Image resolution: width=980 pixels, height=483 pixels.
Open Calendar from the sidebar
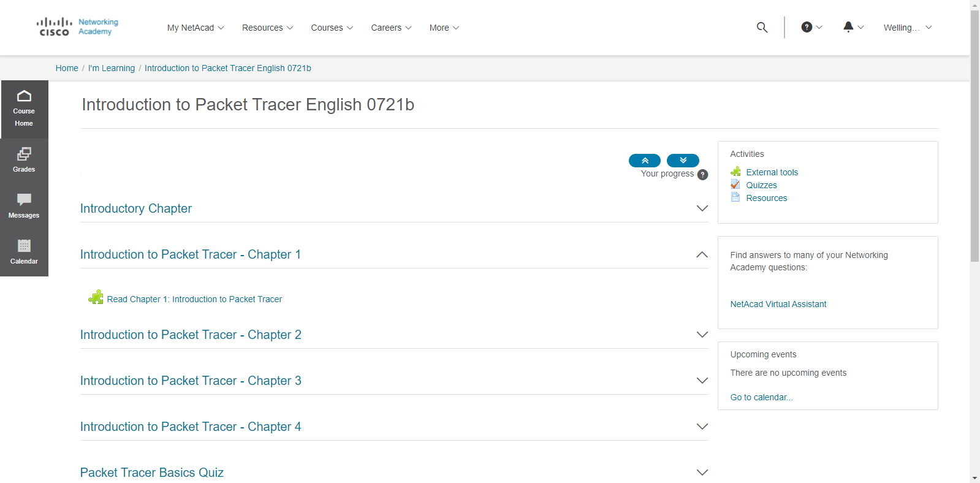24,253
